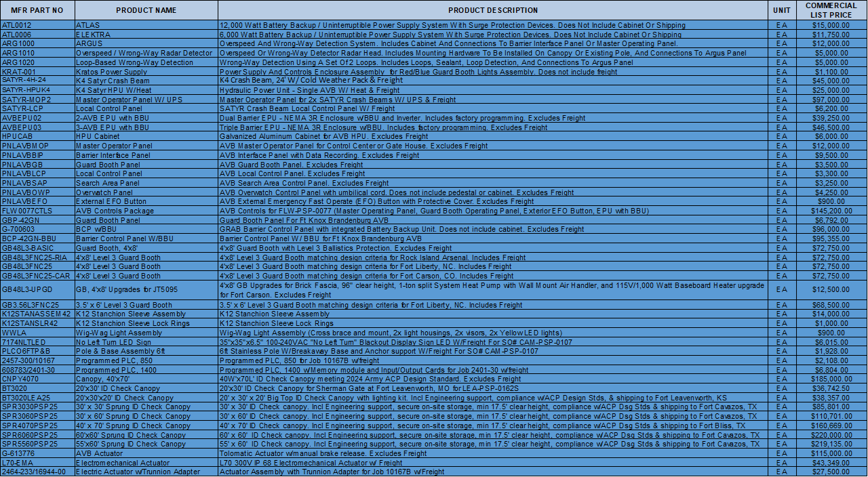Select part number GBP-42GN

[x=37, y=220]
